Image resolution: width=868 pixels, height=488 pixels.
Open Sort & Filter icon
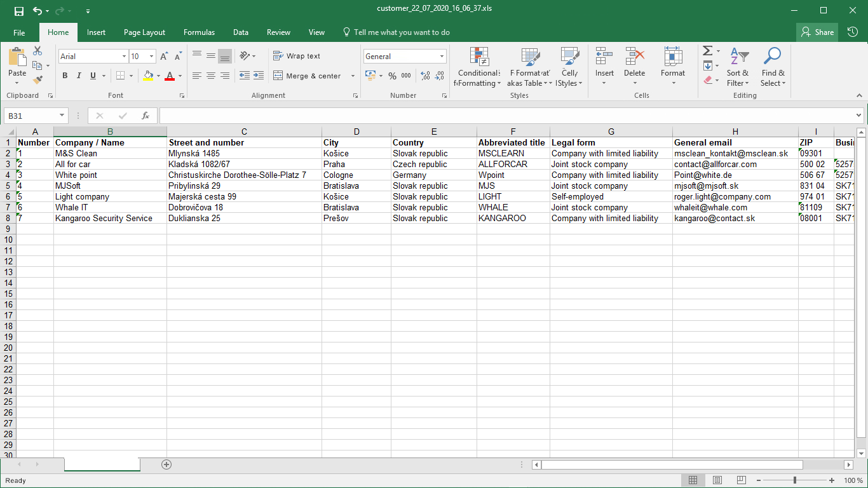(x=738, y=57)
